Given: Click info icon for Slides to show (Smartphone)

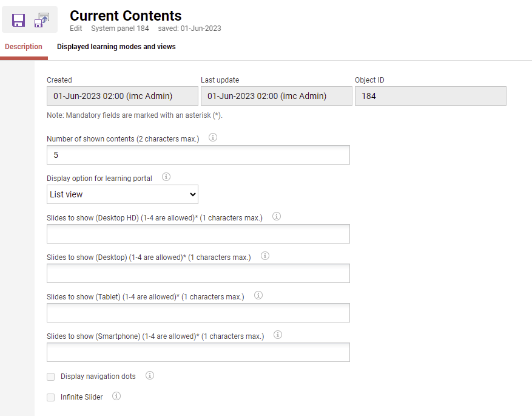Looking at the screenshot, I should (x=278, y=335).
